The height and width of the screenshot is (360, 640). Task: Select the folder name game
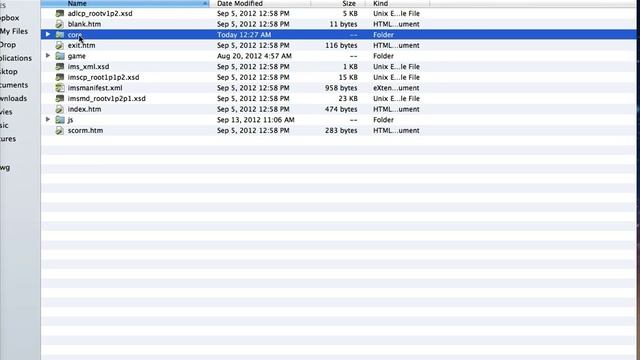tap(77, 56)
